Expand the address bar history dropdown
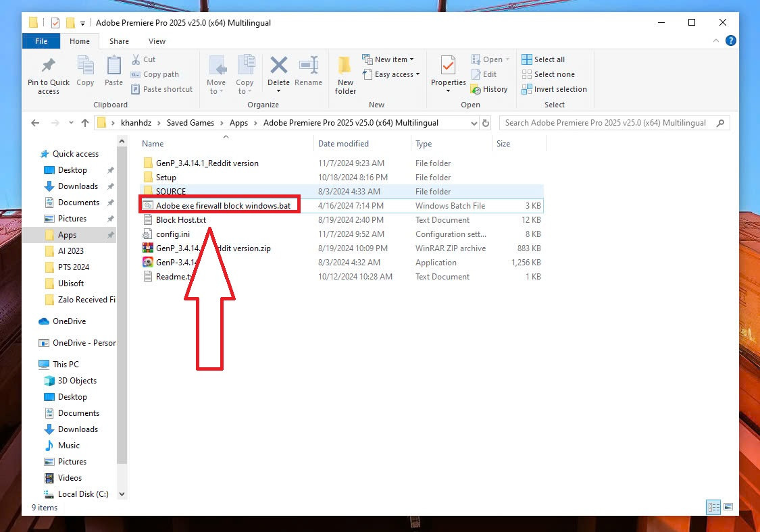Viewport: 760px width, 532px height. pos(474,123)
